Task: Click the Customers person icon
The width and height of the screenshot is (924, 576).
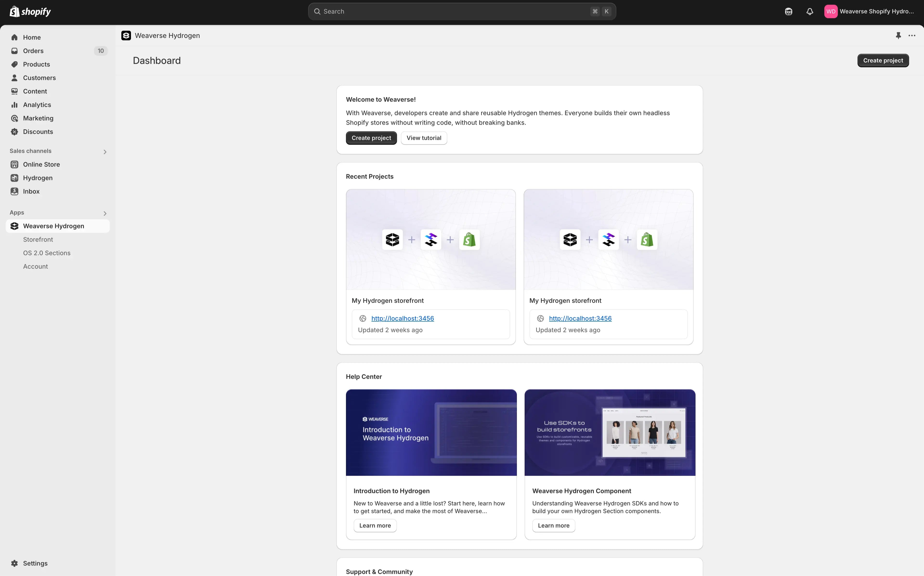Action: coord(14,78)
